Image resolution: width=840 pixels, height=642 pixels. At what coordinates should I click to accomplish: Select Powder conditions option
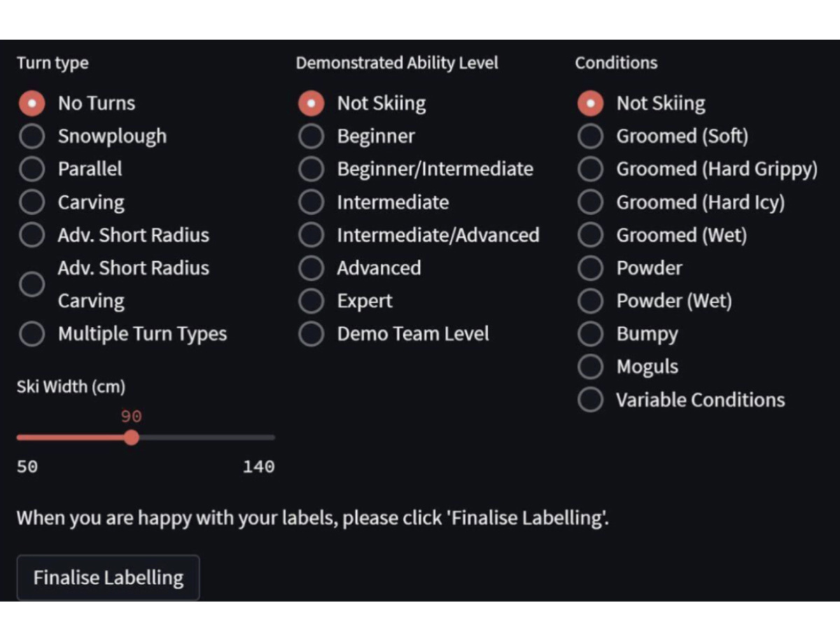[590, 268]
